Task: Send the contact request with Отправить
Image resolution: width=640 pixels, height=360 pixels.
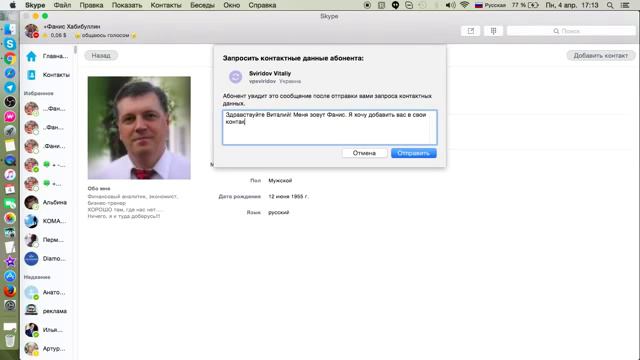Action: pos(413,153)
